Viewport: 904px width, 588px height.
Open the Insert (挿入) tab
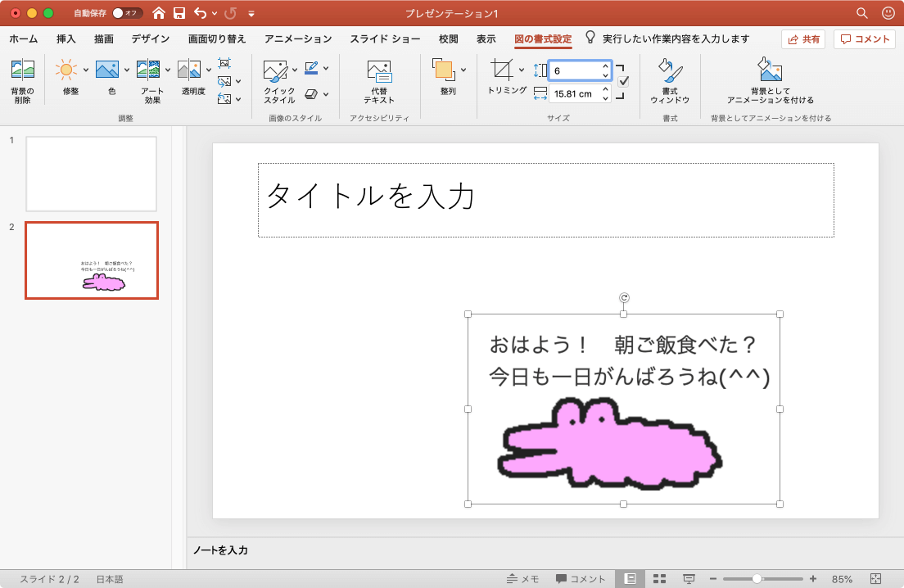(66, 38)
